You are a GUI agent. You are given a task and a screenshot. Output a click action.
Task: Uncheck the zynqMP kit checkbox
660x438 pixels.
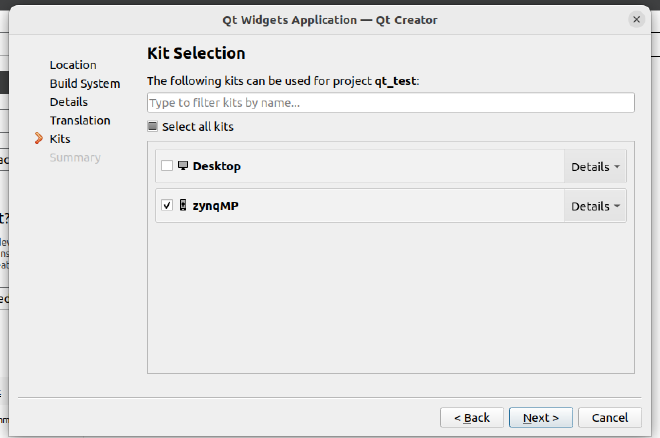tap(167, 206)
